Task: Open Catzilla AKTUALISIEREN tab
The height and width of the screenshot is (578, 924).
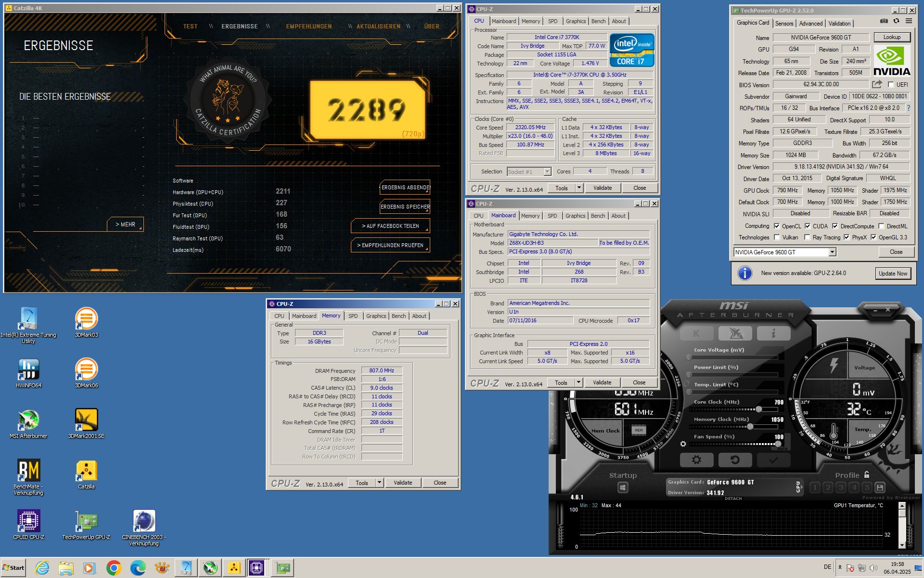Action: (378, 26)
